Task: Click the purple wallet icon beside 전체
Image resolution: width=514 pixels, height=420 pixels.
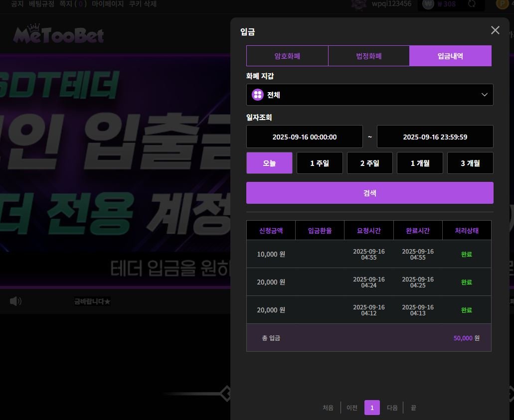Action: [258, 95]
